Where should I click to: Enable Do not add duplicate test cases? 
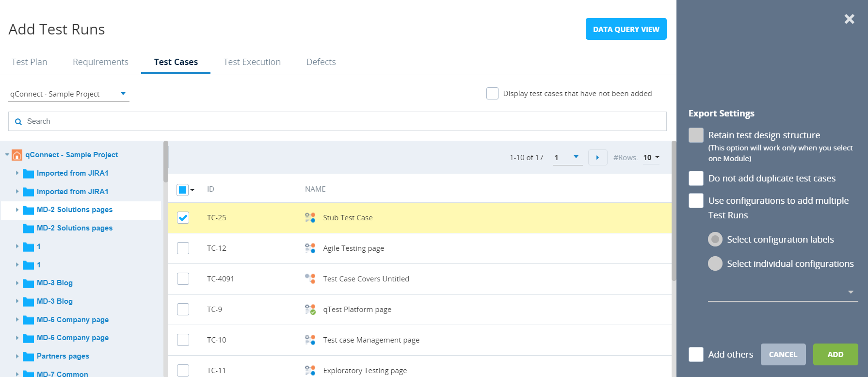click(696, 179)
